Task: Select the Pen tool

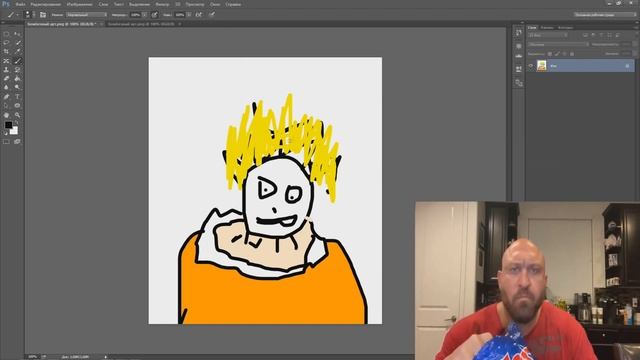Action: tap(6, 97)
